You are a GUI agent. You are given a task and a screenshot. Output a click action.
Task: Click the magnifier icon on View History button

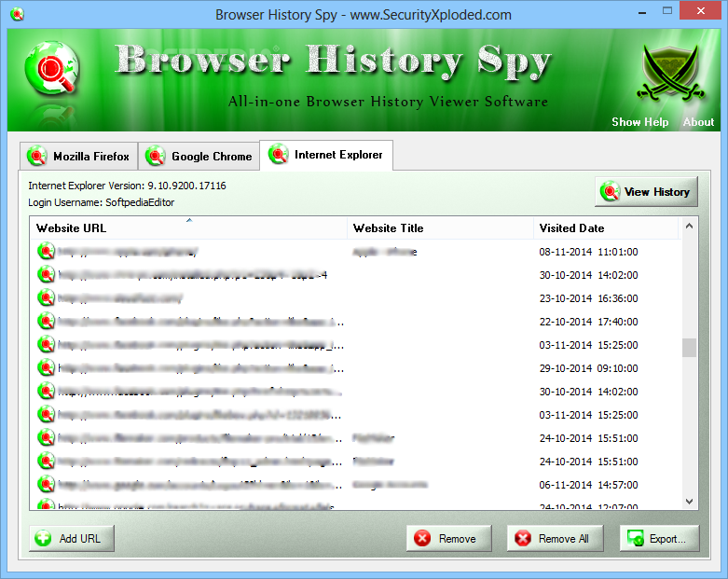click(x=610, y=191)
